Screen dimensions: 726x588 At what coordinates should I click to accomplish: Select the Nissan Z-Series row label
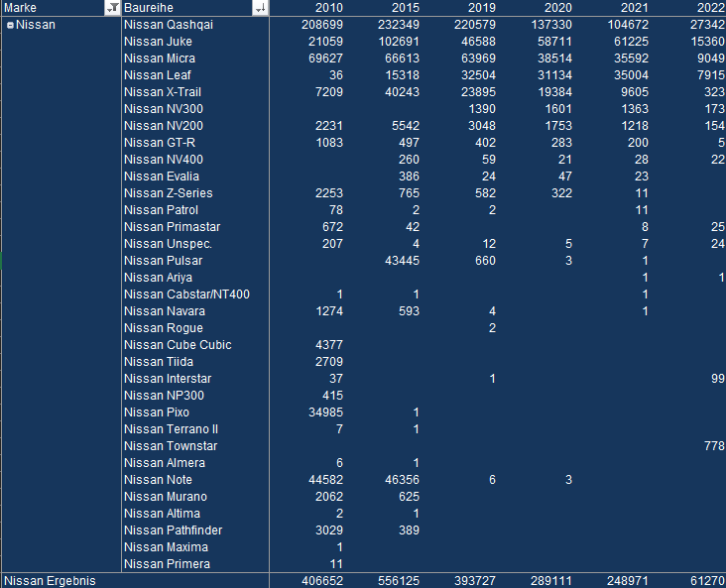click(168, 193)
